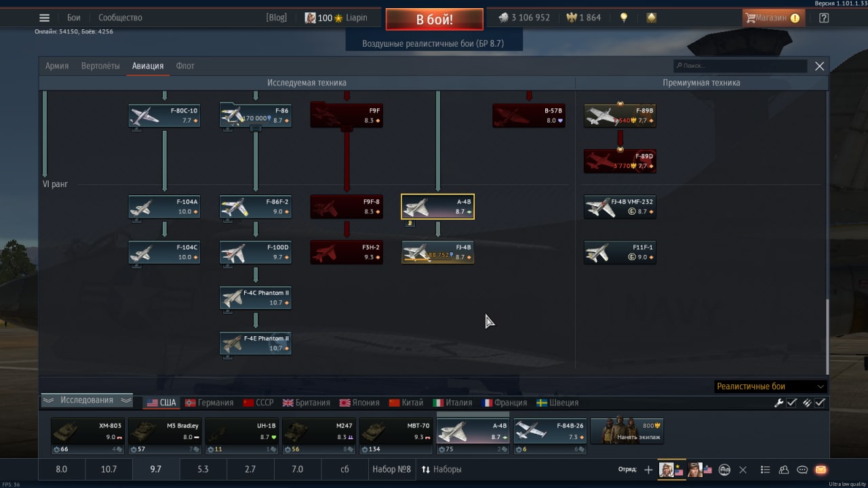Switch to the Армия tab

click(x=57, y=66)
